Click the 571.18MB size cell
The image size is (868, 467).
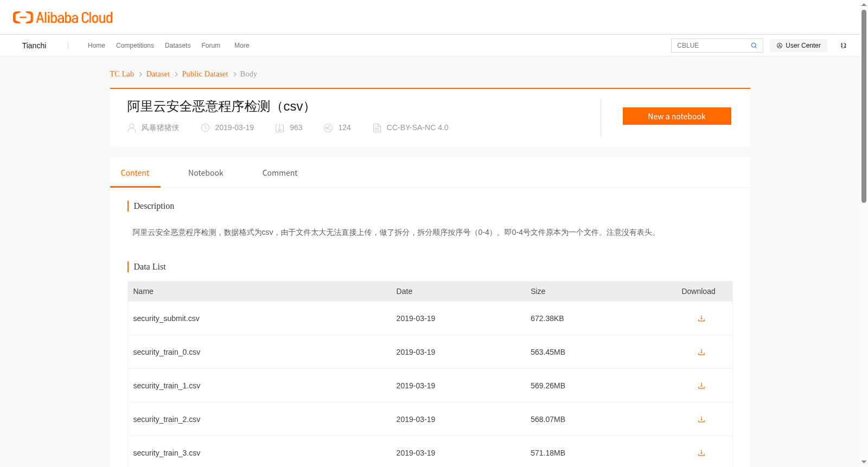coord(548,453)
